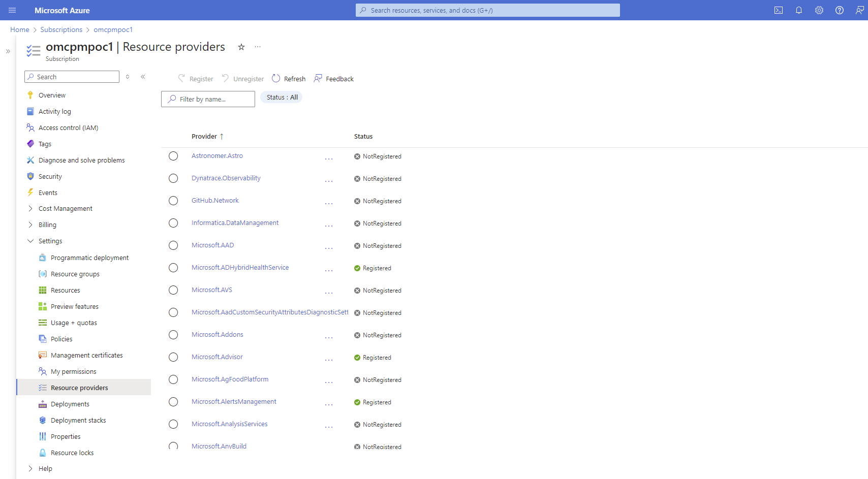
Task: Expand the Help section
Action: (30, 469)
